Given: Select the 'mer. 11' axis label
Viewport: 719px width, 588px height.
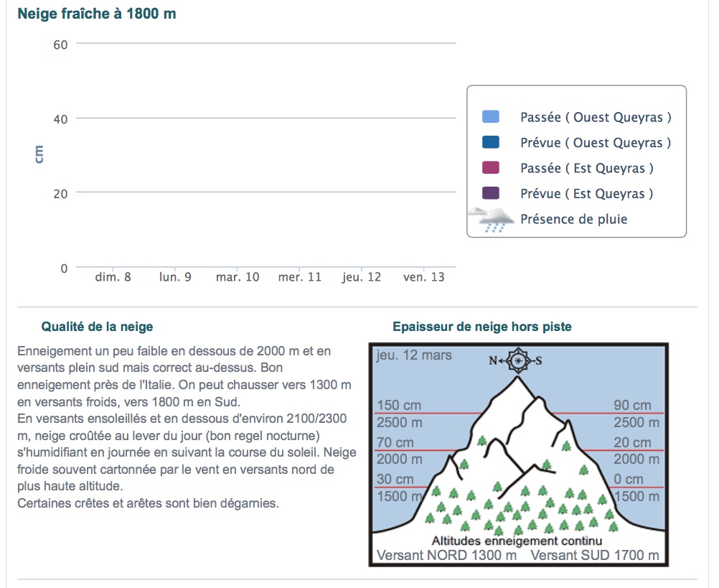Looking at the screenshot, I should point(300,277).
